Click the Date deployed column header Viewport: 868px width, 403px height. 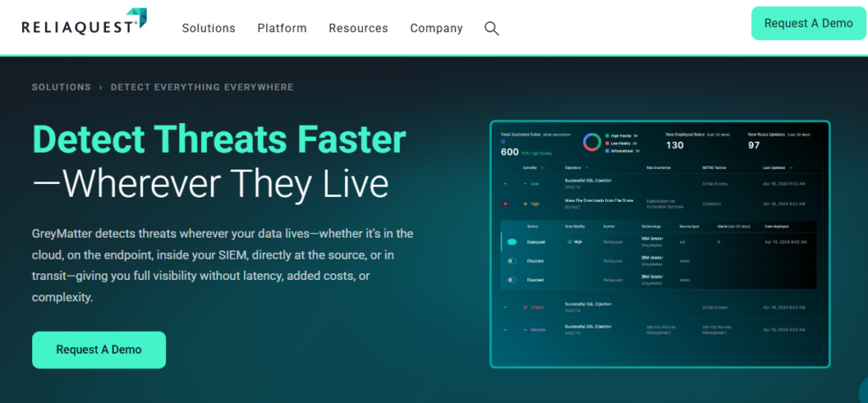[776, 227]
